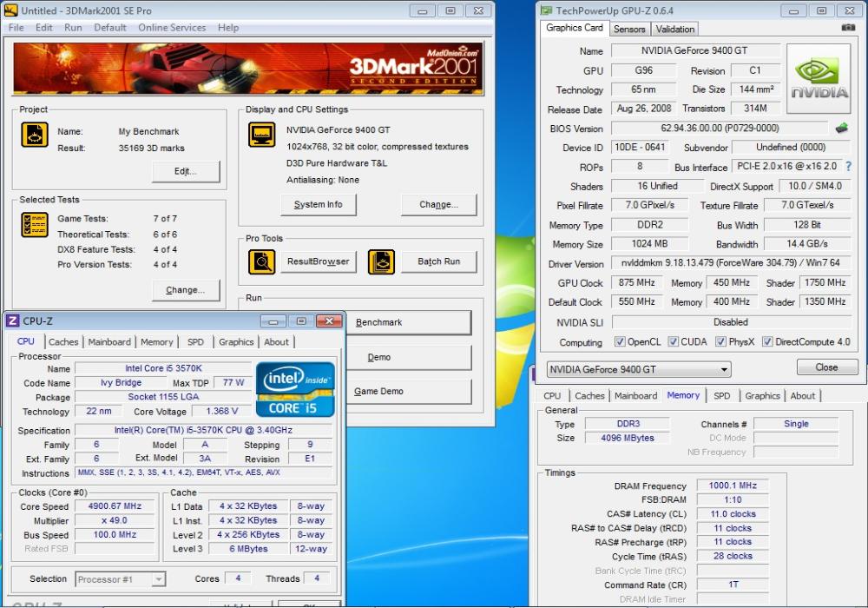Switch to the Mainboard tab in front CPU-Z window

pos(109,342)
